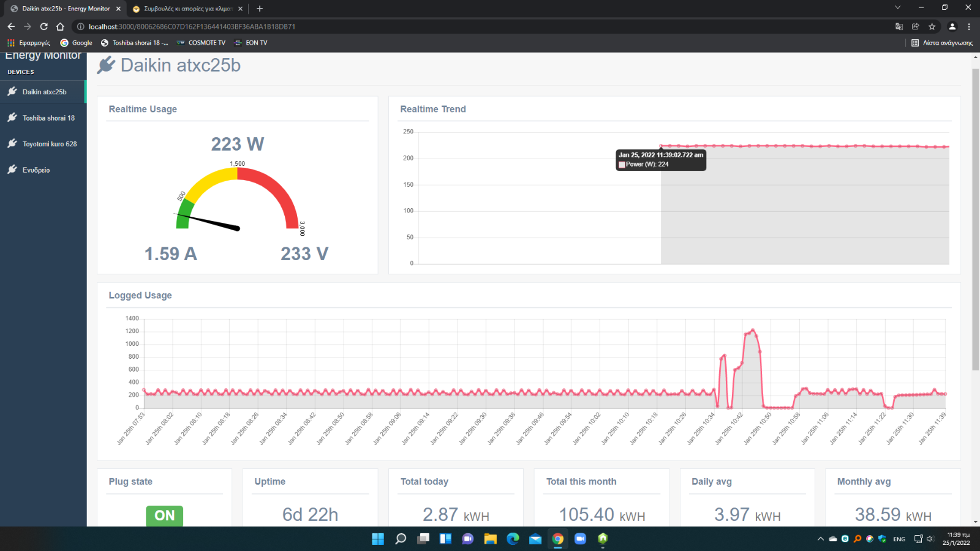Screen dimensions: 980x551
Task: Open the Chrome profile avatar menu
Action: tap(952, 26)
